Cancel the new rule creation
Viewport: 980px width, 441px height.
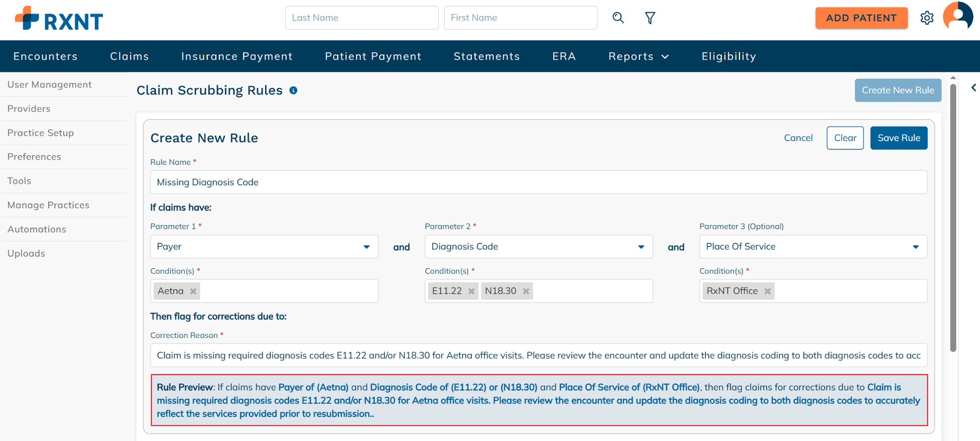click(x=798, y=138)
